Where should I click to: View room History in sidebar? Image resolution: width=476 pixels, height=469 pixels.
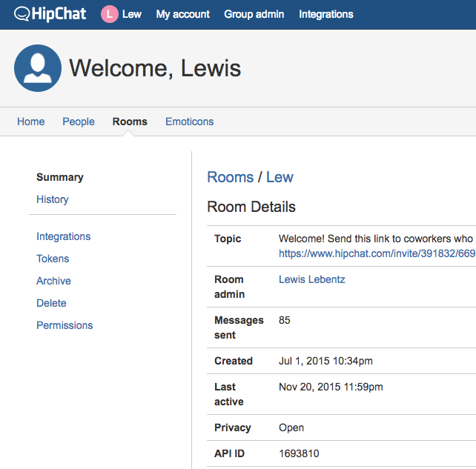[x=53, y=199]
